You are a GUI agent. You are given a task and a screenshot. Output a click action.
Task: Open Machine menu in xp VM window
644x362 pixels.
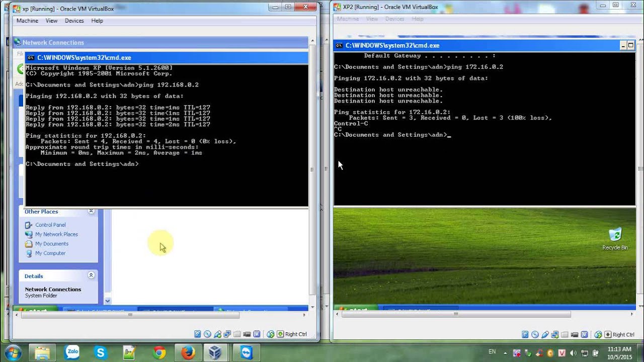(x=27, y=21)
